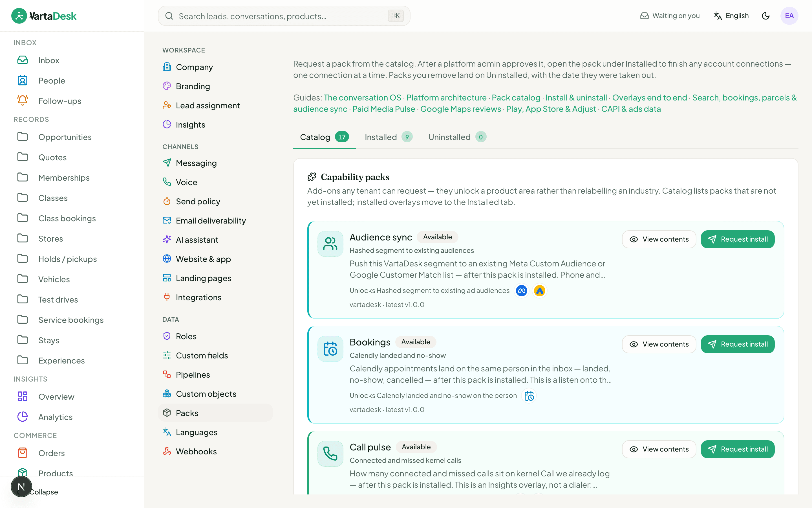Switch to the Catalog tab
812x508 pixels.
point(325,137)
